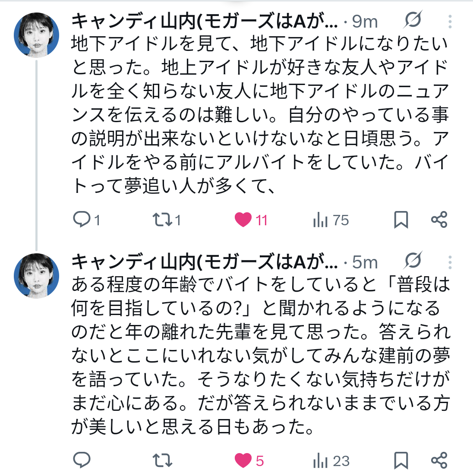The height and width of the screenshot is (476, 473).
Task: Open Grok icon on first tweet
Action: point(413,19)
